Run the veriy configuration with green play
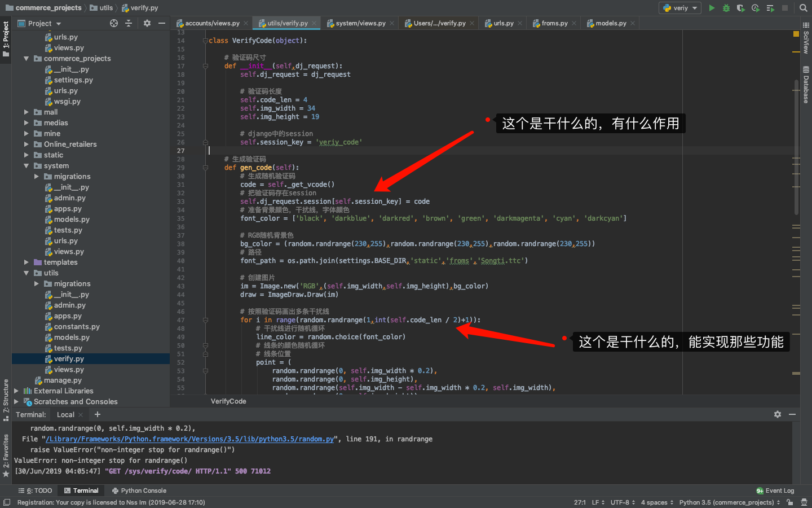 click(712, 8)
